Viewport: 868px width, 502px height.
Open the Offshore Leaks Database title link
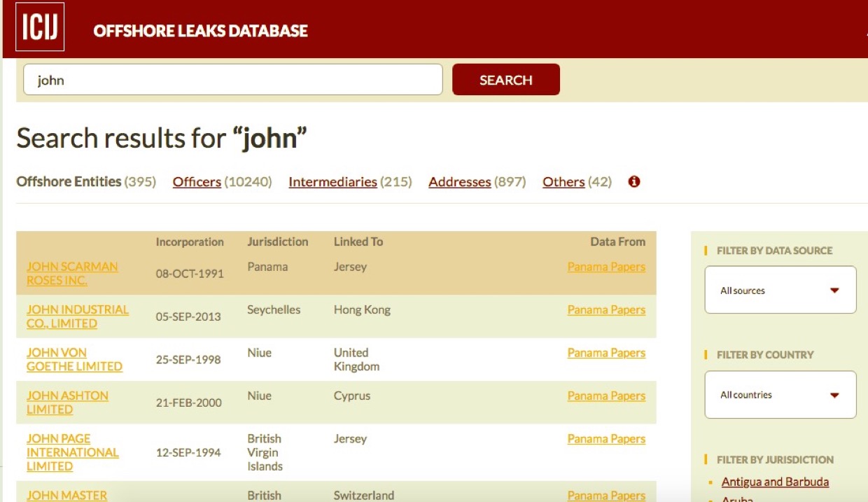(200, 31)
